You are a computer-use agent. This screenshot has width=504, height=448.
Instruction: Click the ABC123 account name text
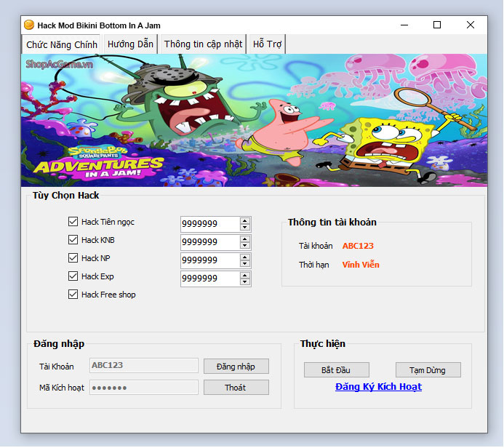358,246
